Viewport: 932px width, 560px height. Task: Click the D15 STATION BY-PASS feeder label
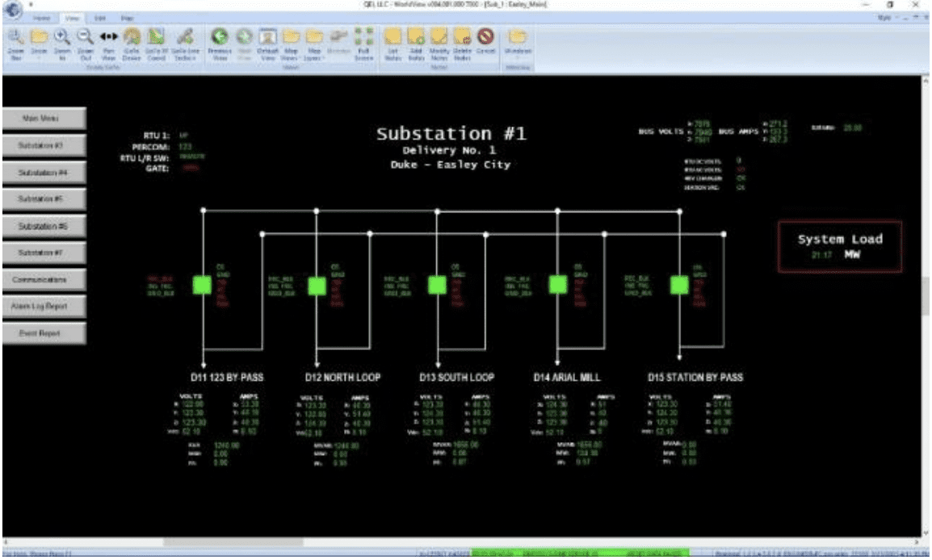coord(695,377)
